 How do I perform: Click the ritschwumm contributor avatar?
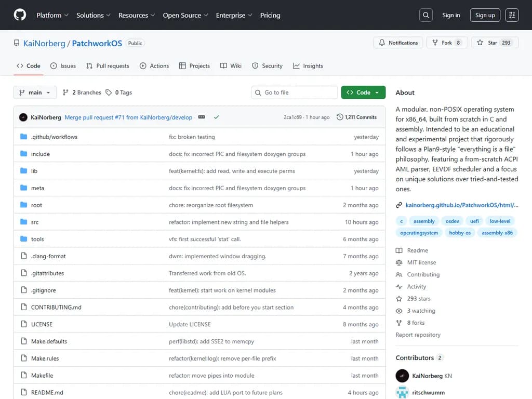(x=402, y=392)
